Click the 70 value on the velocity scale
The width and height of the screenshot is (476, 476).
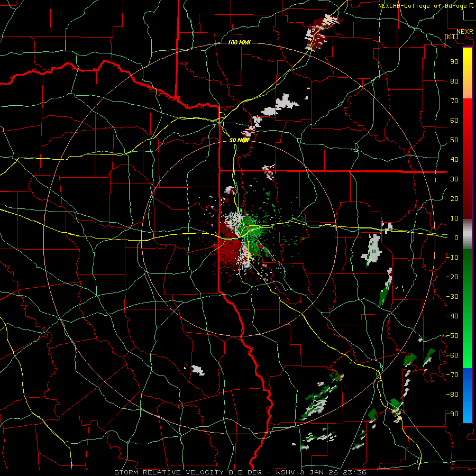[x=454, y=101]
